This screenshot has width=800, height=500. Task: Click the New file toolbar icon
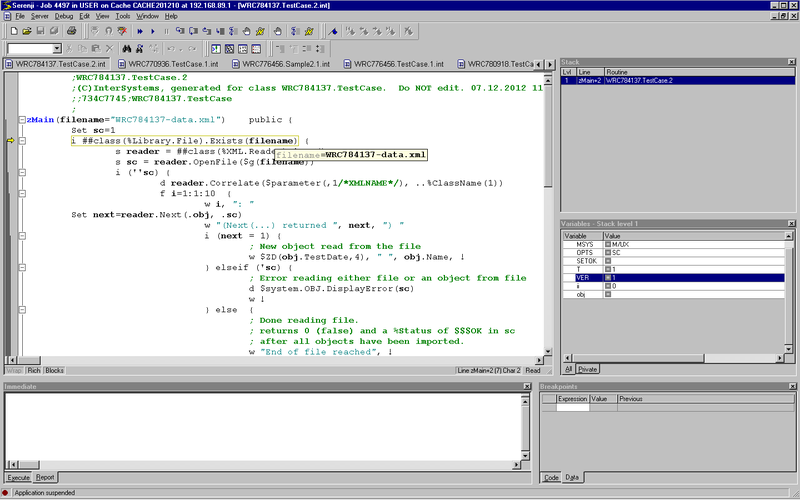click(x=13, y=31)
